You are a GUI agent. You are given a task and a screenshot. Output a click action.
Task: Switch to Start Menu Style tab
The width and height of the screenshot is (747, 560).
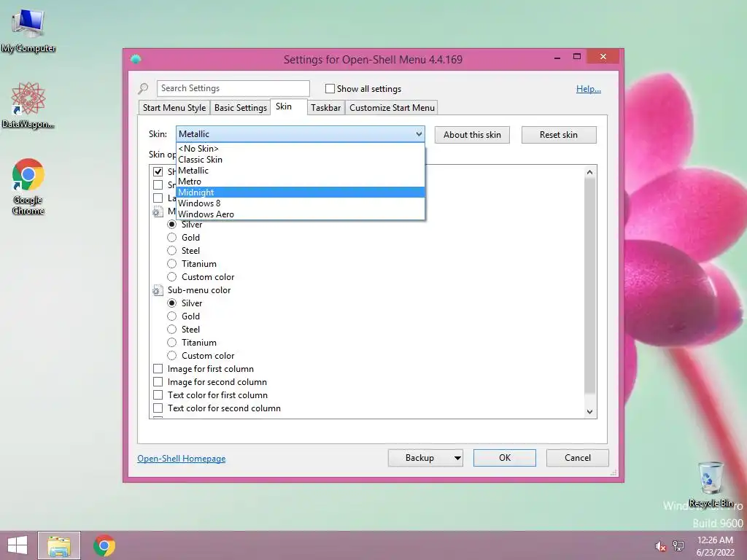tap(174, 108)
